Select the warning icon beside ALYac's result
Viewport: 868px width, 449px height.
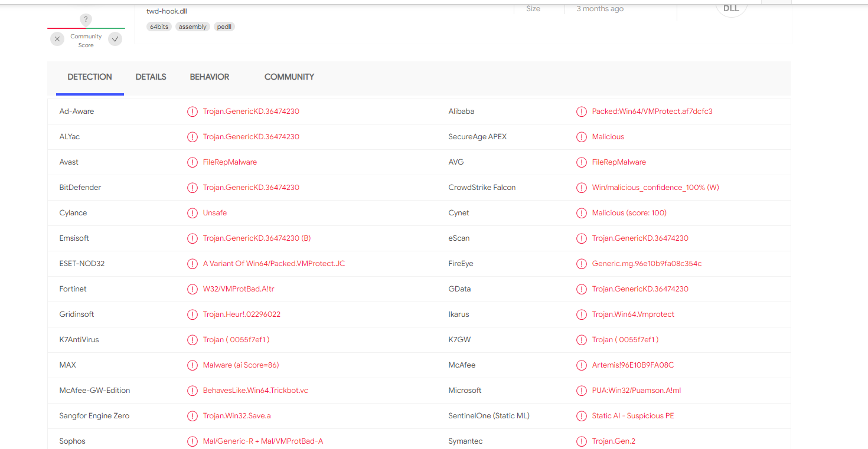tap(192, 137)
